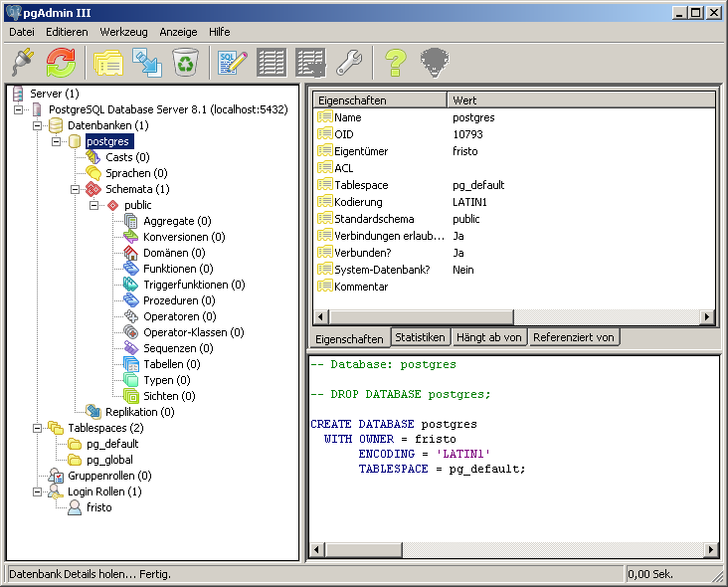The height and width of the screenshot is (587, 728).
Task: Click the Prozeduren (0) tree icon
Action: pos(131,300)
